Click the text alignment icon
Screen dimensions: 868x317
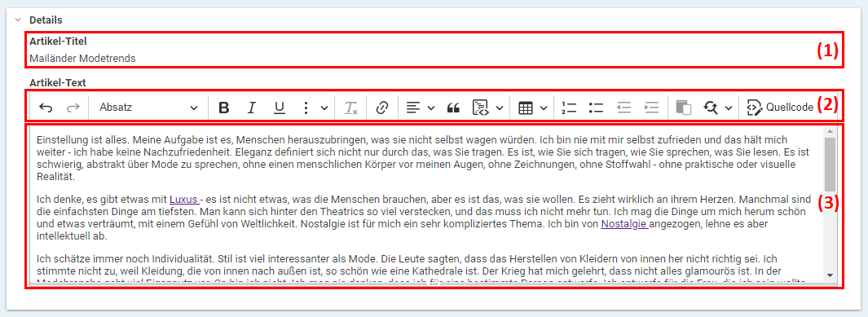[413, 108]
